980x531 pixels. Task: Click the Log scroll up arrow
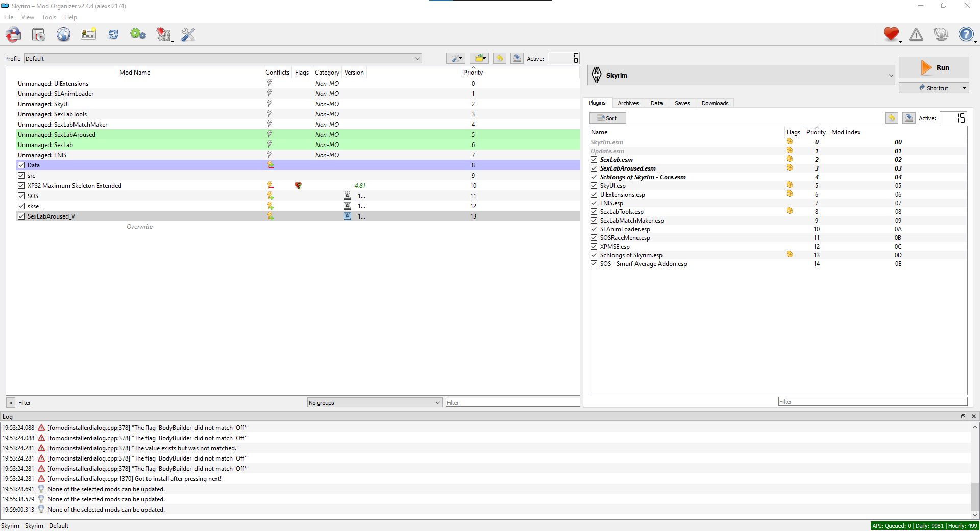click(975, 427)
